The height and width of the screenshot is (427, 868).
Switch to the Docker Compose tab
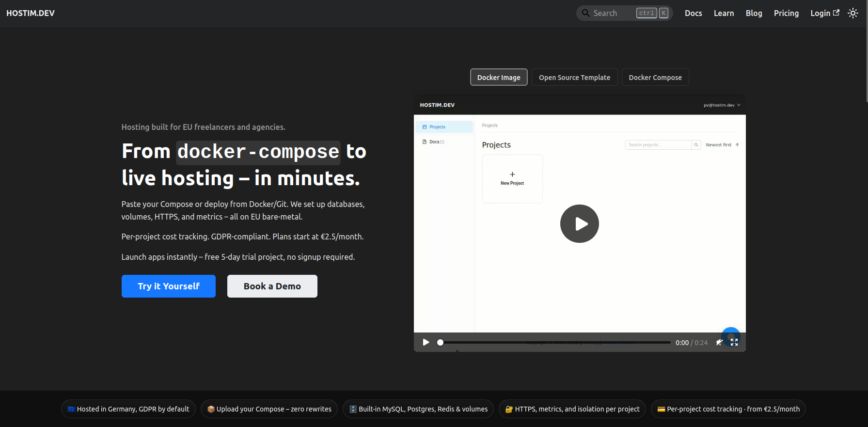coord(655,78)
